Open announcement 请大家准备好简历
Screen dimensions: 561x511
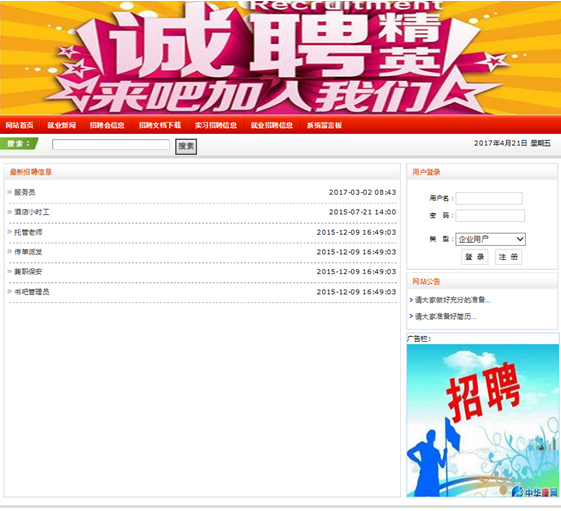445,316
